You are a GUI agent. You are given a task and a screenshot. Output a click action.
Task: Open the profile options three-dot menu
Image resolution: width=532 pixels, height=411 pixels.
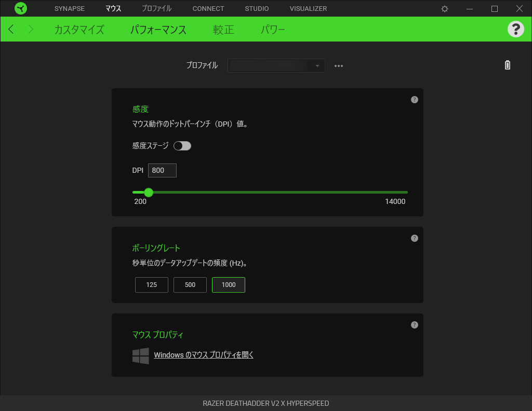[339, 66]
